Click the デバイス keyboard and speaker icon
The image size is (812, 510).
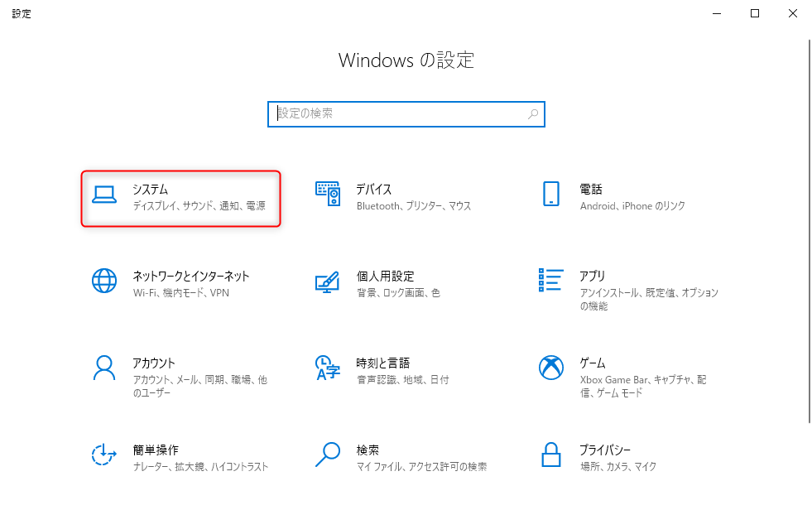(328, 194)
